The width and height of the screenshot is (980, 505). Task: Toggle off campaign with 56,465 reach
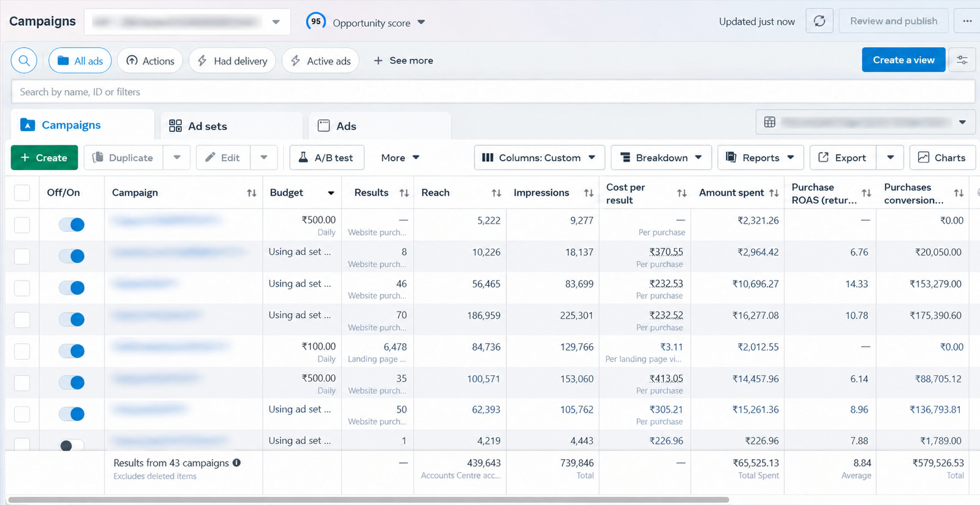(72, 287)
